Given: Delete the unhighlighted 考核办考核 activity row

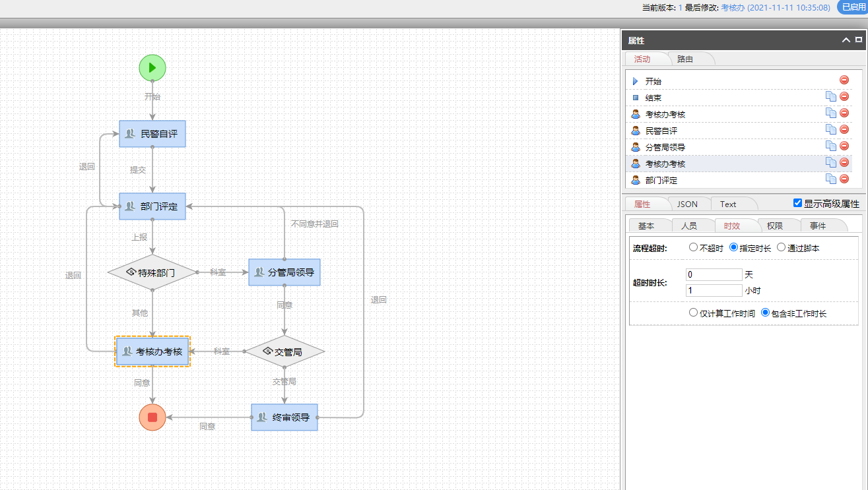Looking at the screenshot, I should click(x=844, y=113).
